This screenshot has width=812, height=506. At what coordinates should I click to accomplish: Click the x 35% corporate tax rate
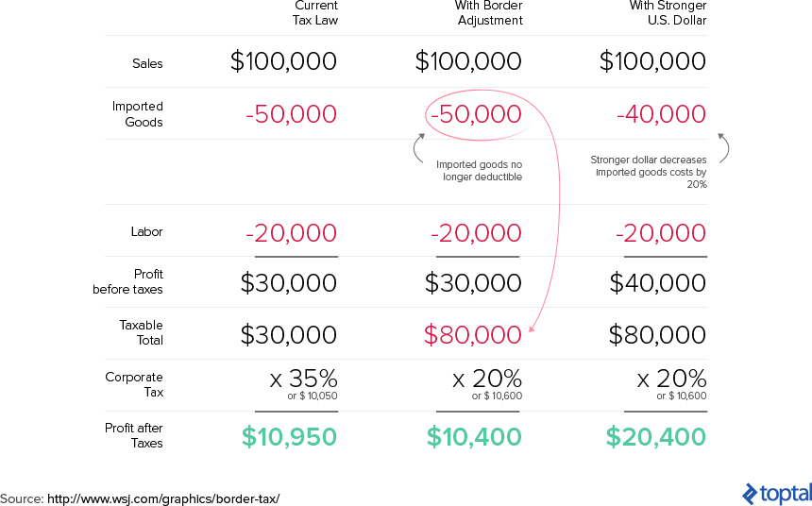click(x=303, y=379)
